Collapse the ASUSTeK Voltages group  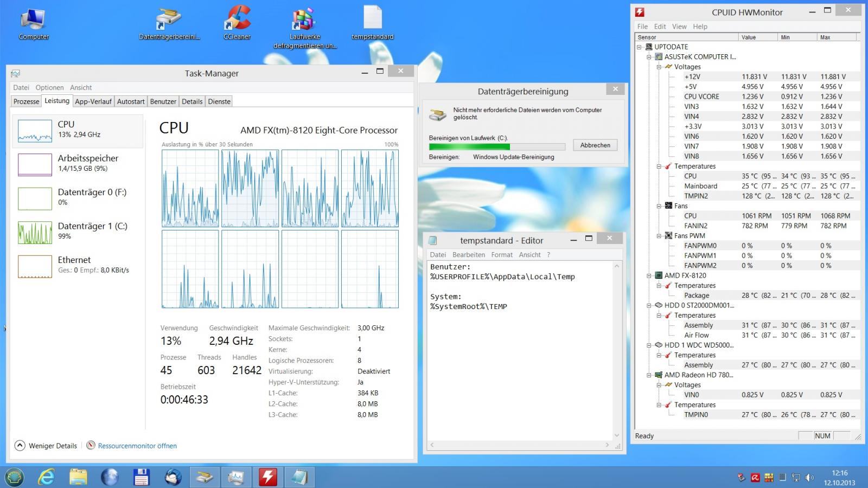coord(659,67)
